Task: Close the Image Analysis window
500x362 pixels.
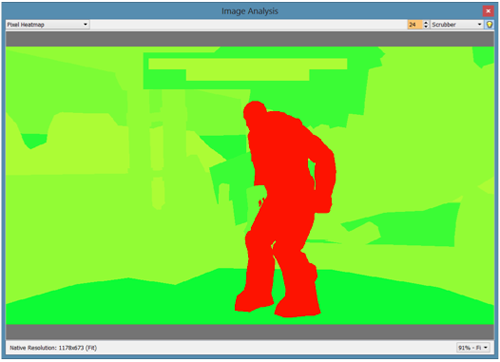Action: (488, 11)
